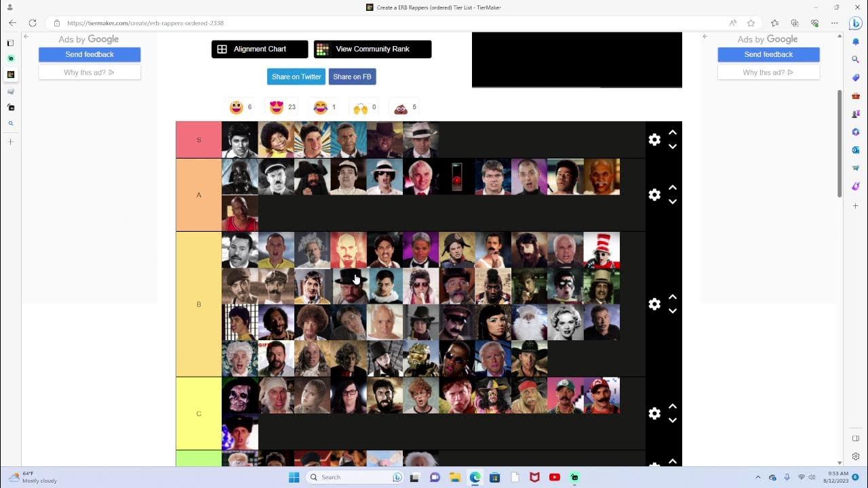Open Bing chat icon in Edge toolbar
Image resolution: width=868 pixels, height=488 pixels.
(856, 23)
